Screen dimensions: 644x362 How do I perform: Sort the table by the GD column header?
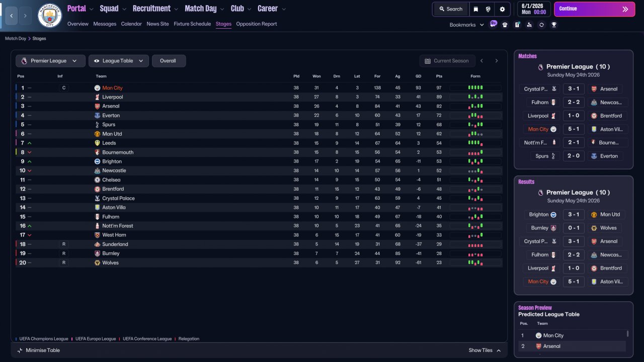tap(419, 76)
